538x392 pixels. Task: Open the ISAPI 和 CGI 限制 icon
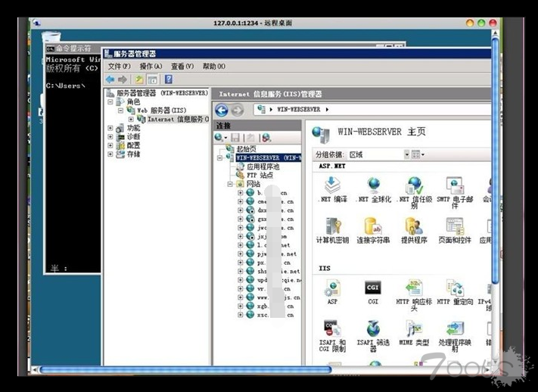(332, 336)
